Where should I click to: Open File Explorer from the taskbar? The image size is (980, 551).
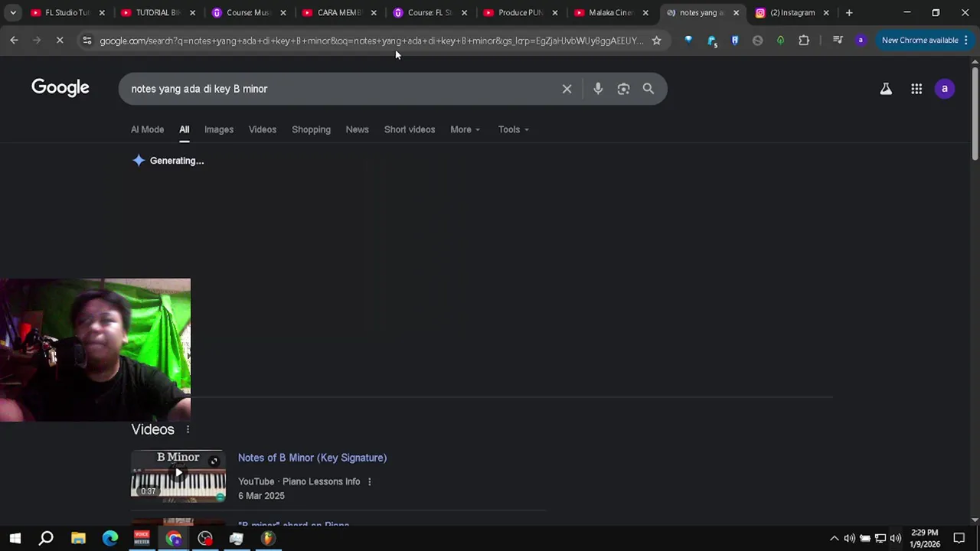78,538
